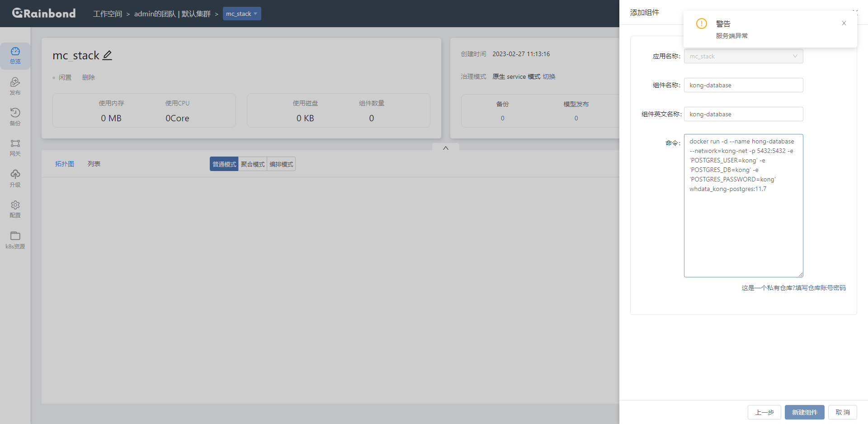Screen dimensions: 868x424
Task: Collapse the overview cards with the chevron arrow
Action: 445,148
